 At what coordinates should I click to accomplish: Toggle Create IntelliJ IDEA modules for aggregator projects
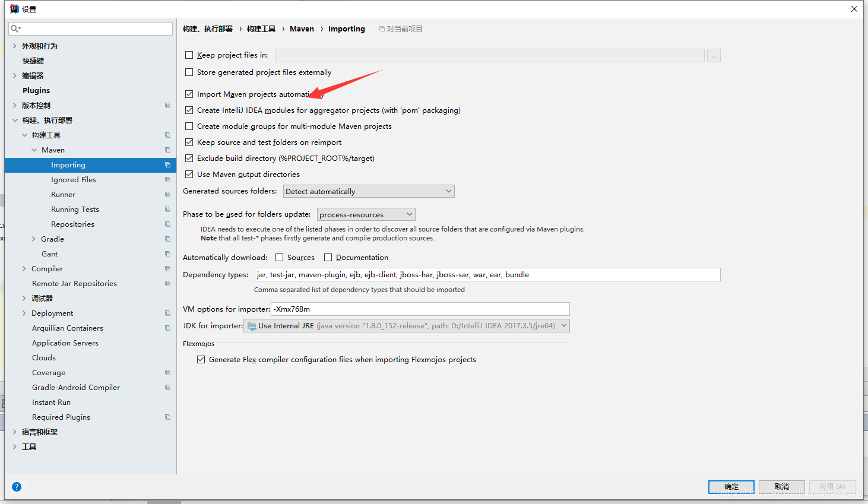[189, 110]
